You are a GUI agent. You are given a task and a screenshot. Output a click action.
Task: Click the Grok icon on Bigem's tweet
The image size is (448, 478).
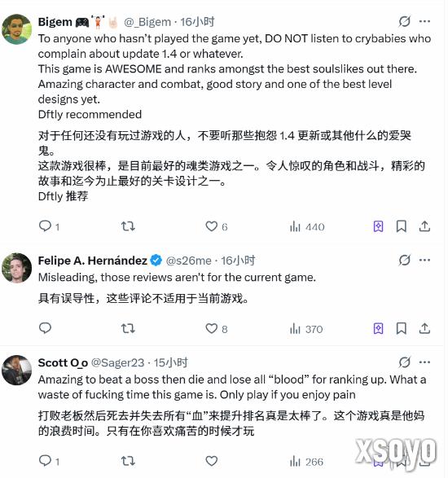tap(404, 21)
